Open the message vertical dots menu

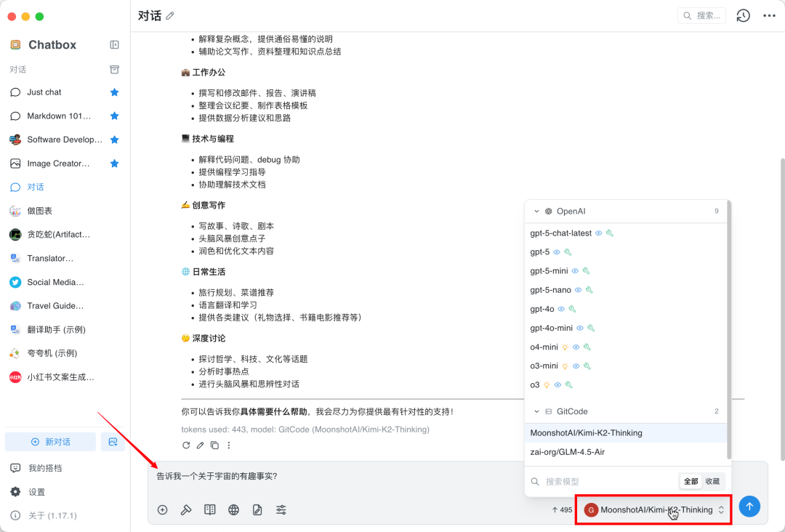point(229,445)
